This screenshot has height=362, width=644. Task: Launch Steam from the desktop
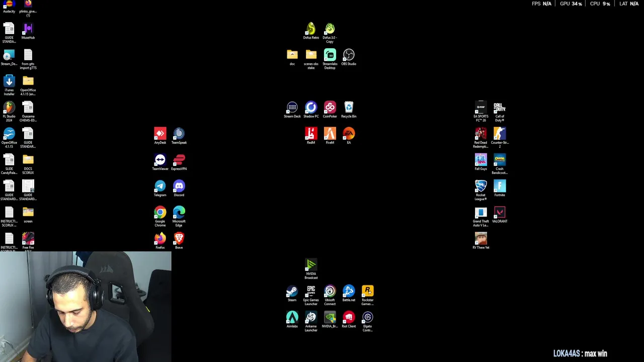pyautogui.click(x=292, y=293)
